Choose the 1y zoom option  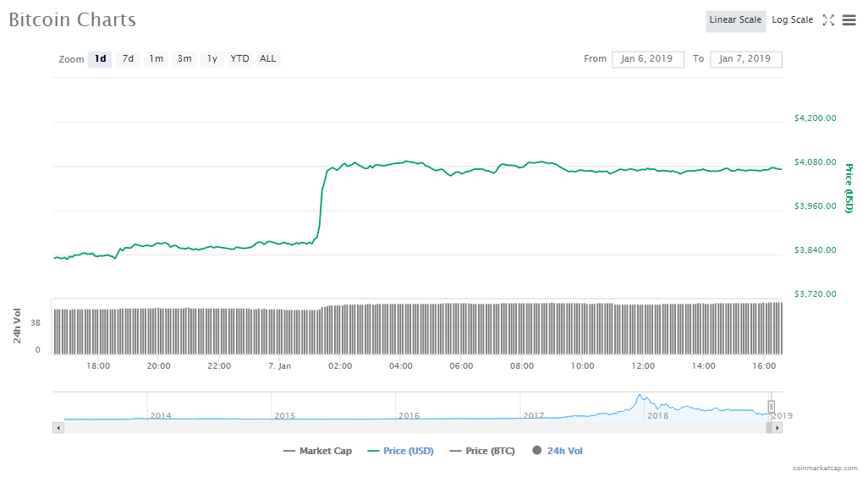click(x=212, y=59)
